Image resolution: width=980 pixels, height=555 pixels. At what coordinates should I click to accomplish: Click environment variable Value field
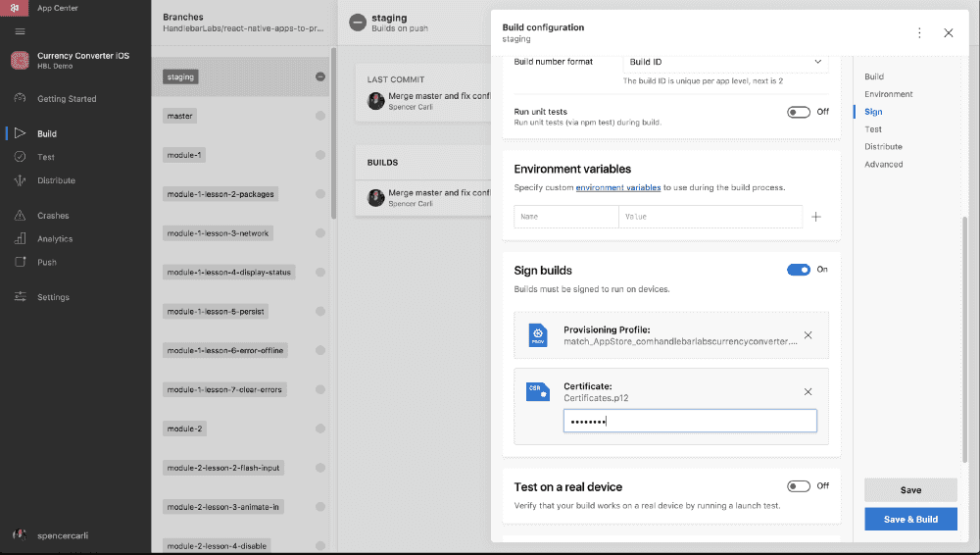(x=710, y=217)
